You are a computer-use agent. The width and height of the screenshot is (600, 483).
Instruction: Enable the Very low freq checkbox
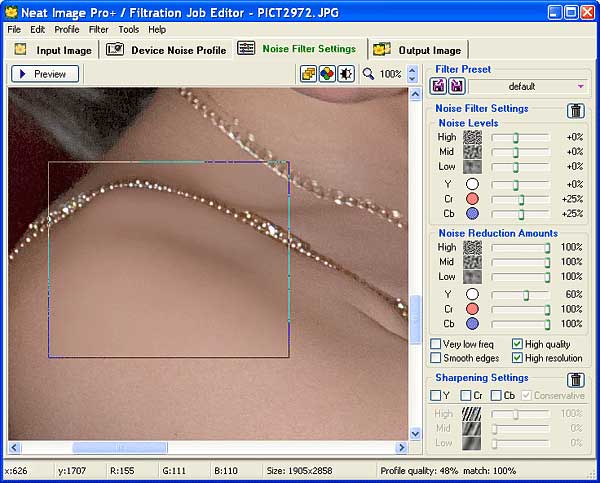435,344
